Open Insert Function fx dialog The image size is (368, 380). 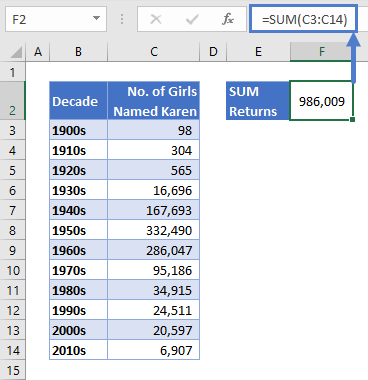228,19
